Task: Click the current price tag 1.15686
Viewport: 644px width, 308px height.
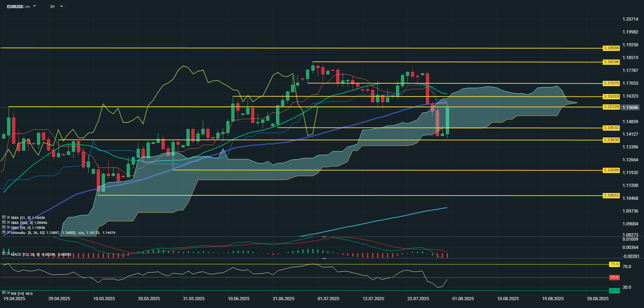Action: 630,107
